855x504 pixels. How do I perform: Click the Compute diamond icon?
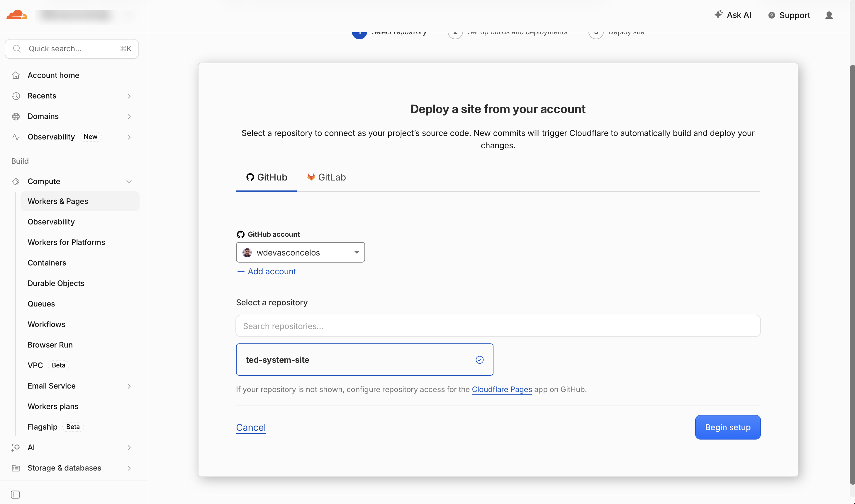(x=16, y=181)
